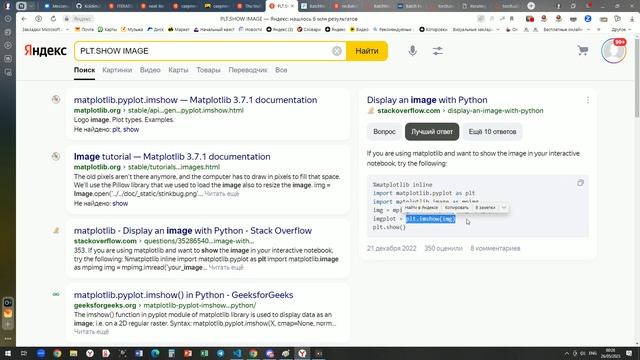Activate voice search microphone icon

tap(412, 51)
